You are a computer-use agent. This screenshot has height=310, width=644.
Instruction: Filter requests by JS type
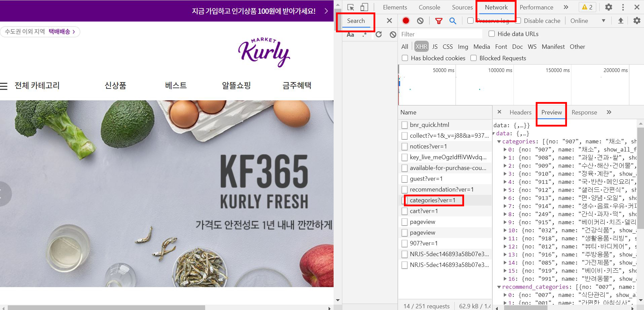coord(435,46)
